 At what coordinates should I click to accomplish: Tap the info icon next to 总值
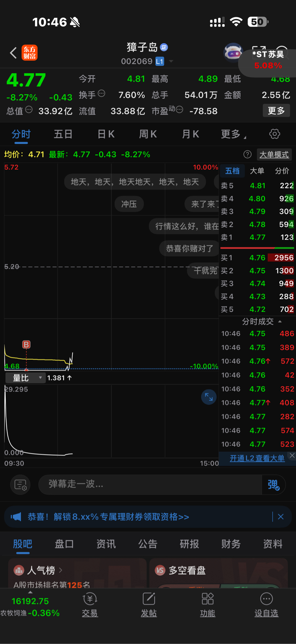click(29, 110)
